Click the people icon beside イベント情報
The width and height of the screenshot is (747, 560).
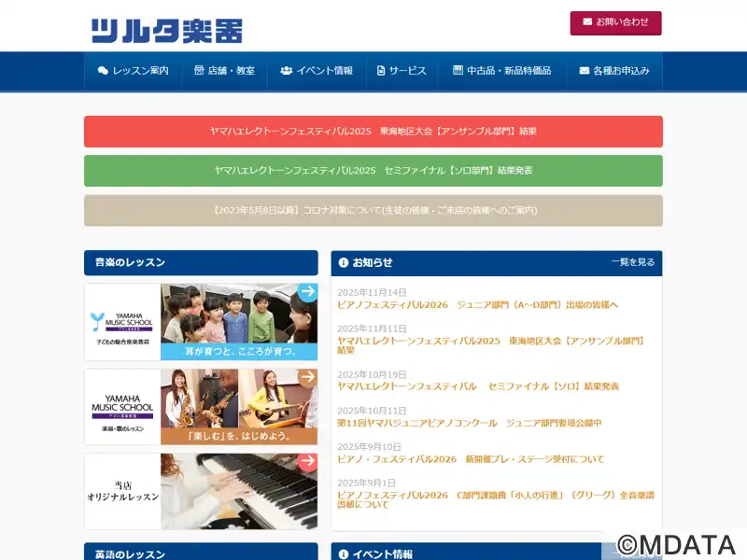coord(287,71)
